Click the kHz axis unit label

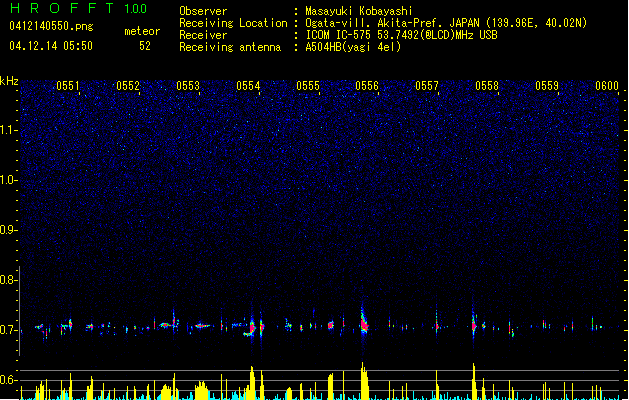point(9,81)
